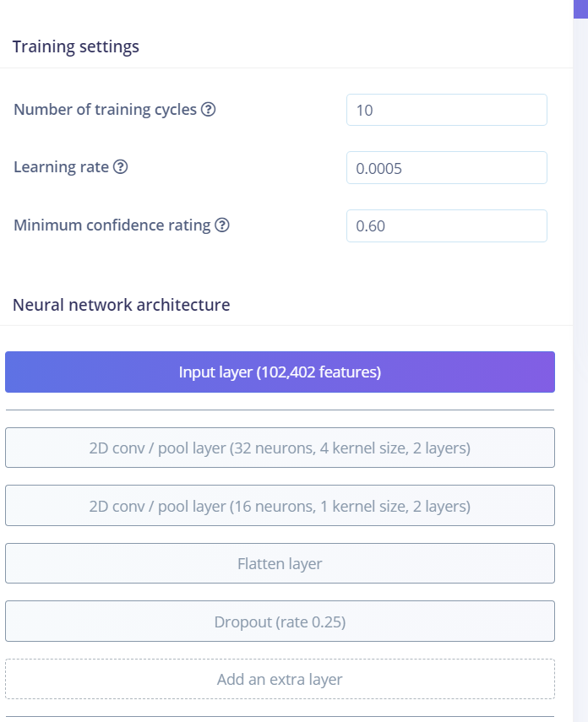Click the Minimum confidence rating input 0.60

pos(447,226)
